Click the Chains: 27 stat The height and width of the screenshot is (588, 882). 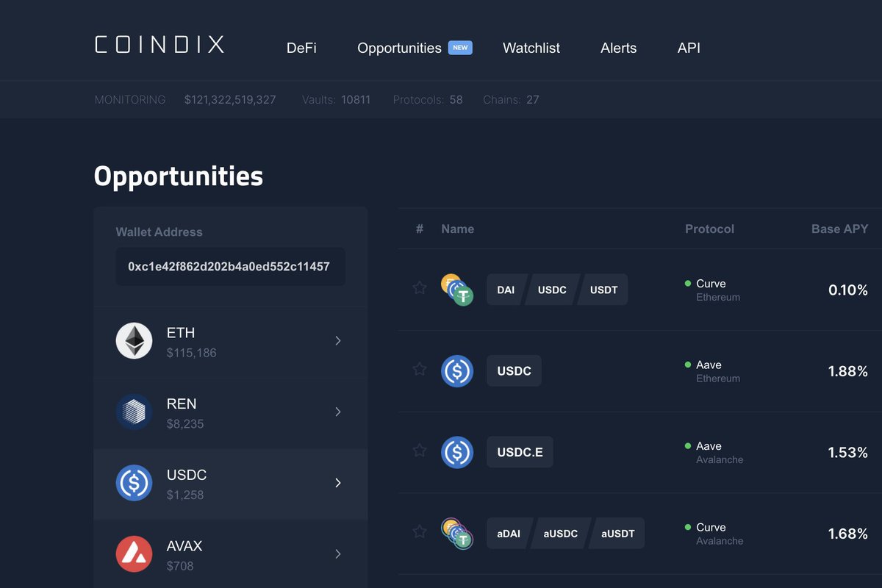point(511,99)
